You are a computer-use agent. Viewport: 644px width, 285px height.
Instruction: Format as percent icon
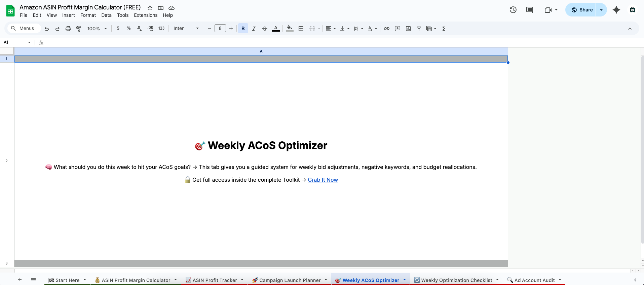click(x=129, y=29)
